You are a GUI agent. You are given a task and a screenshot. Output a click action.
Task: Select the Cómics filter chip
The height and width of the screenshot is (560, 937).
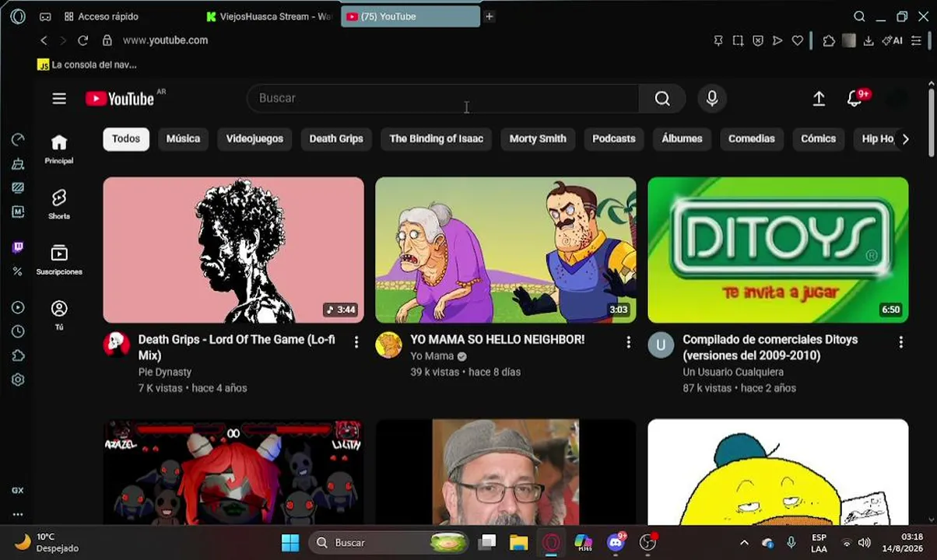tap(819, 139)
